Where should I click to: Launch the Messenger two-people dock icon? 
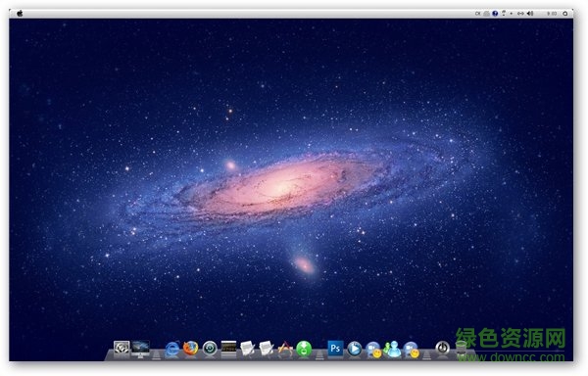click(392, 349)
